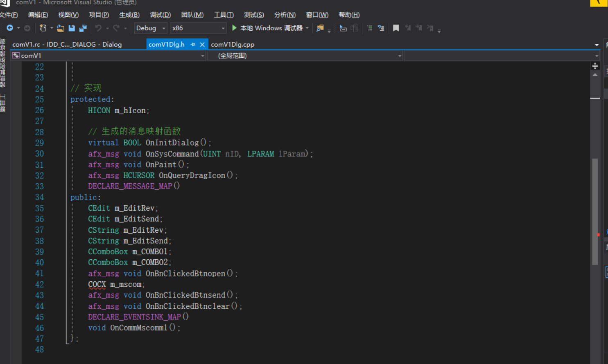Image resolution: width=608 pixels, height=364 pixels.
Task: Switch to the comV1Dlg.cpp tab
Action: [x=233, y=44]
